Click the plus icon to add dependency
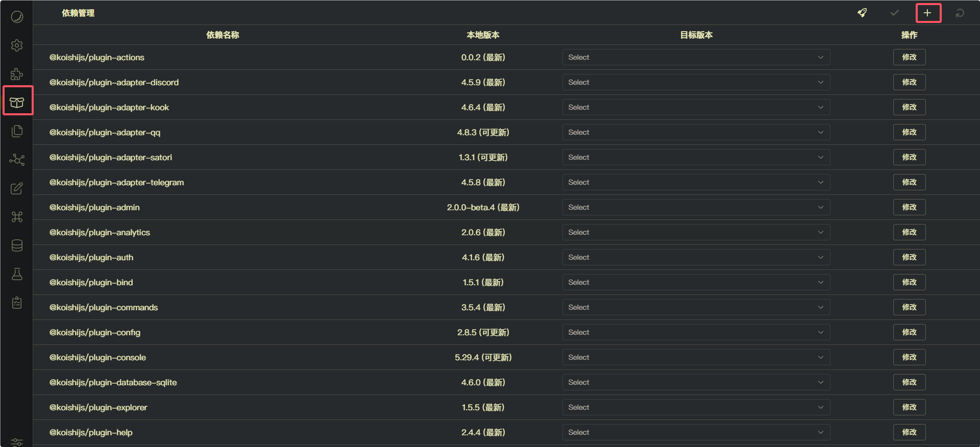 [x=927, y=13]
